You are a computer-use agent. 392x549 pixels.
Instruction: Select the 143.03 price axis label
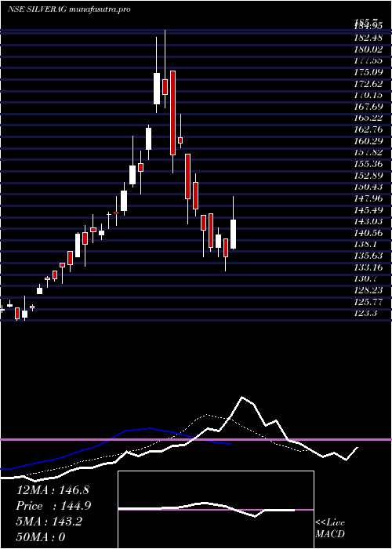pyautogui.click(x=368, y=222)
